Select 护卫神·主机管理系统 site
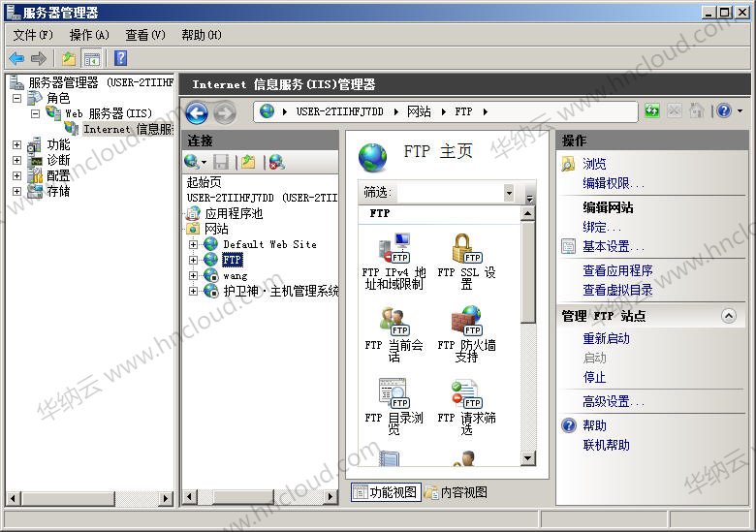Image resolution: width=756 pixels, height=532 pixels. point(281,291)
